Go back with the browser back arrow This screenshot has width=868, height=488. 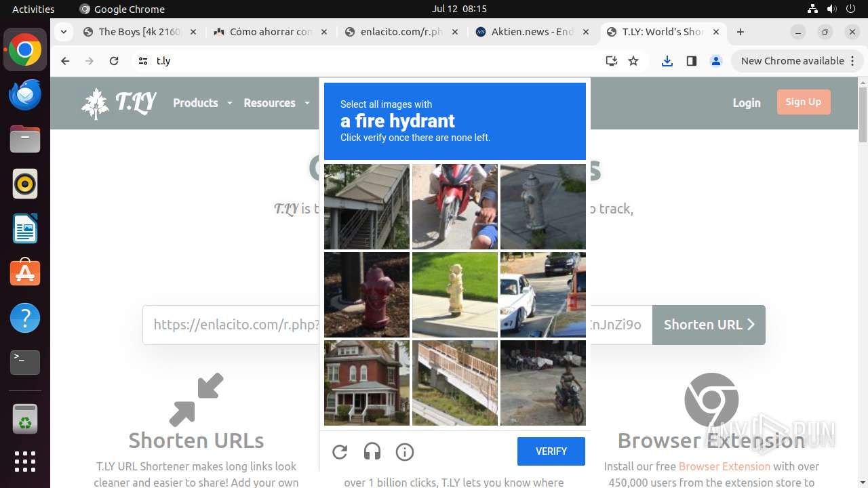(65, 61)
